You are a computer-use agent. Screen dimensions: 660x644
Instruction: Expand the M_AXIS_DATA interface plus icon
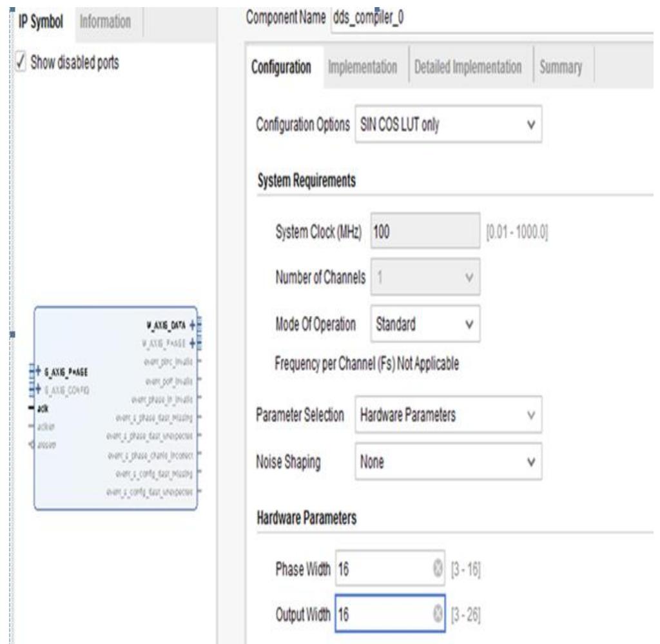coord(193,325)
